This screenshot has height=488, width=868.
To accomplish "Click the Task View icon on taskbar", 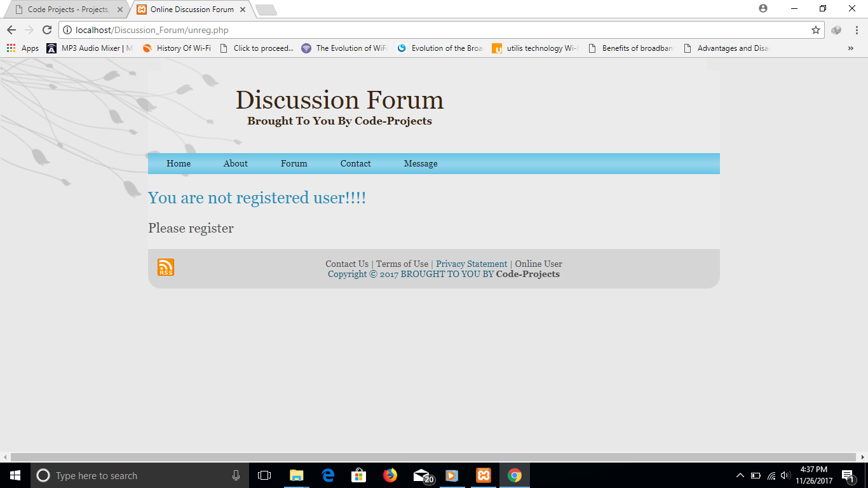I will point(264,475).
